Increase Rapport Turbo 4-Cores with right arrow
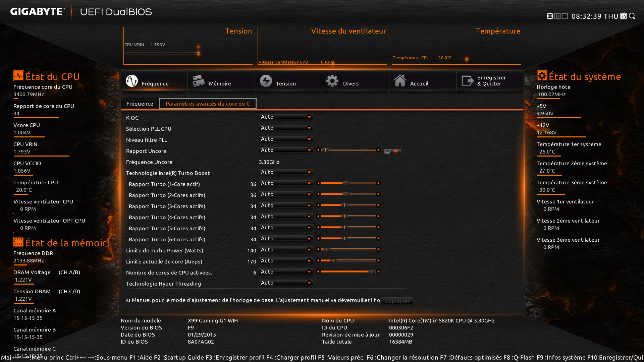The width and height of the screenshot is (644, 362). pos(379,216)
